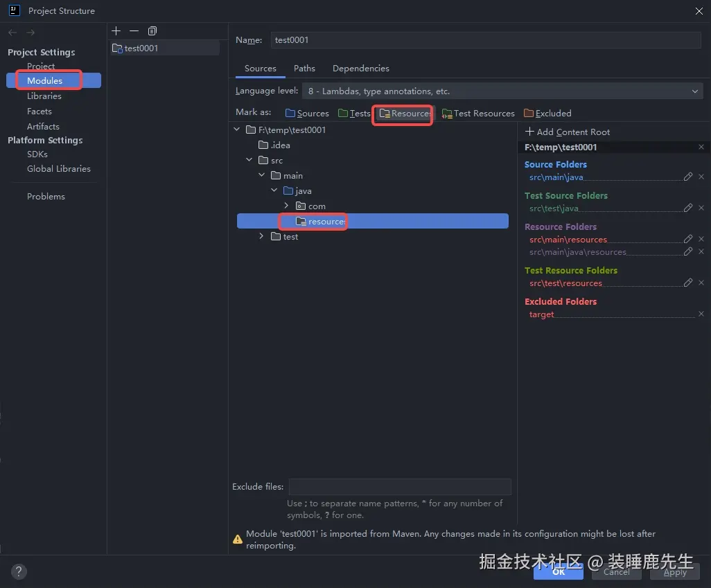This screenshot has height=588, width=711.
Task: Mark selected folder as Test Resources
Action: [x=478, y=114]
